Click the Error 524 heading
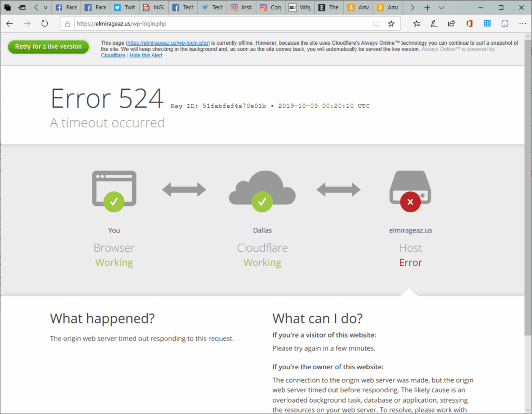This screenshot has height=414, width=532. pyautogui.click(x=107, y=98)
